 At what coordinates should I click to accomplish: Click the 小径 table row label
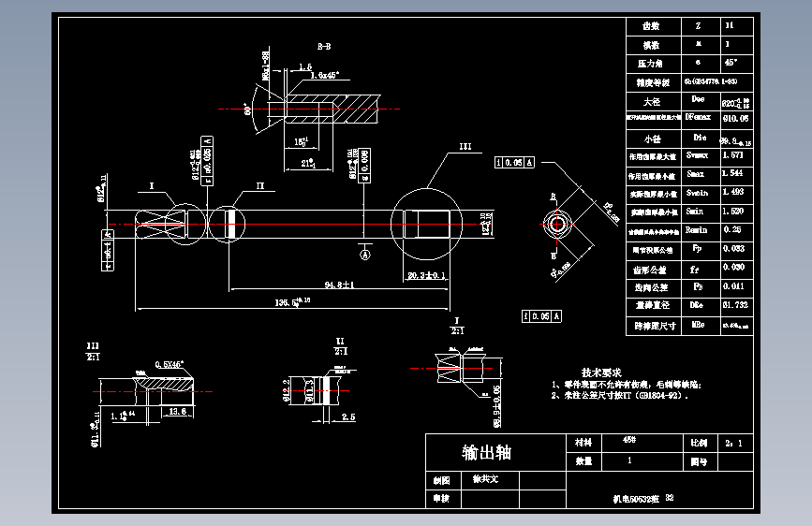653,139
